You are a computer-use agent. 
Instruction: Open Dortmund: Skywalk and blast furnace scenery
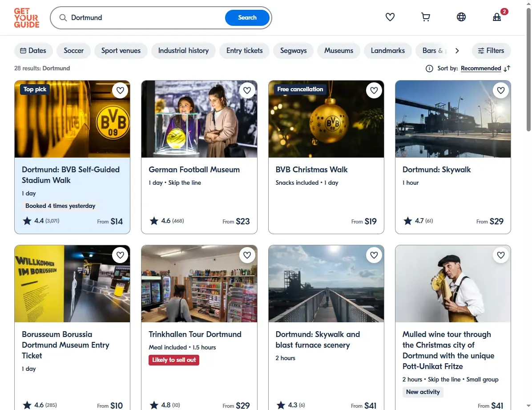tap(318, 340)
